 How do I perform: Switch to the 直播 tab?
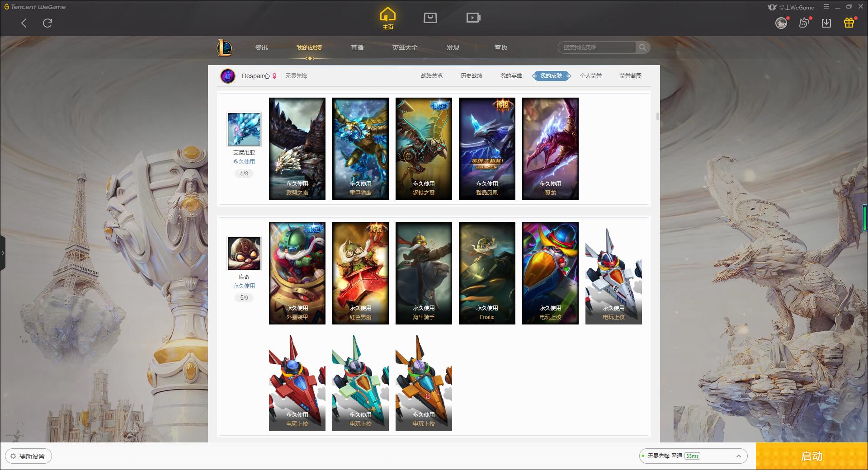357,47
